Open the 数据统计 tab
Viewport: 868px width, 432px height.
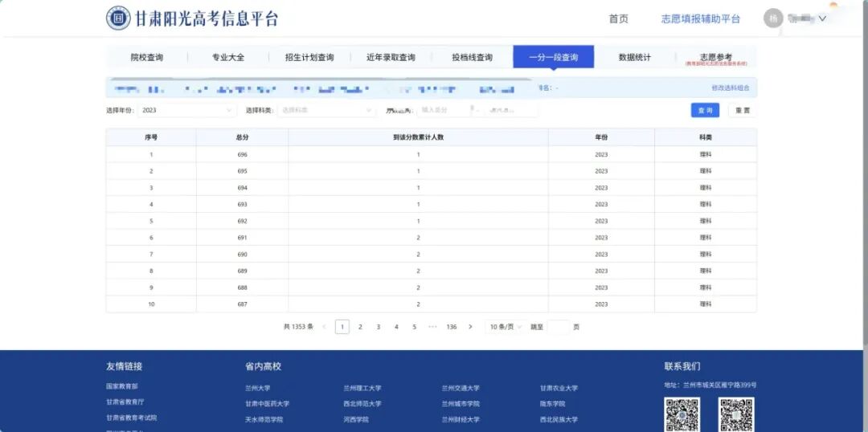pos(635,57)
